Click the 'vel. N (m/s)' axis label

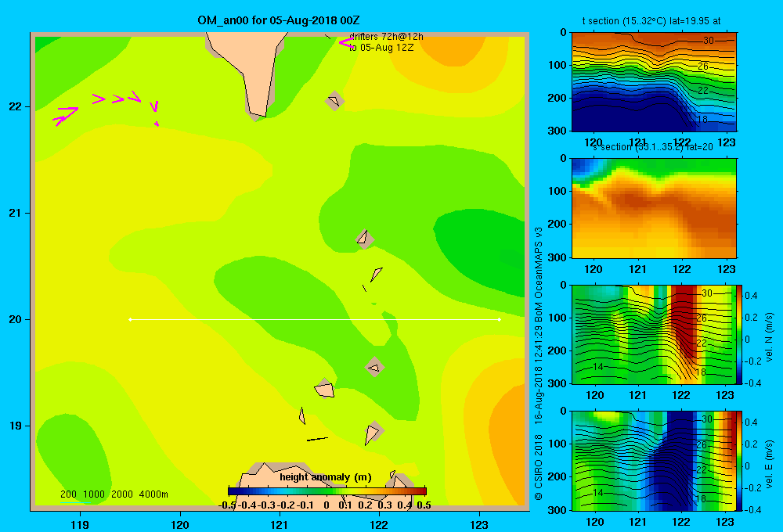coord(770,337)
